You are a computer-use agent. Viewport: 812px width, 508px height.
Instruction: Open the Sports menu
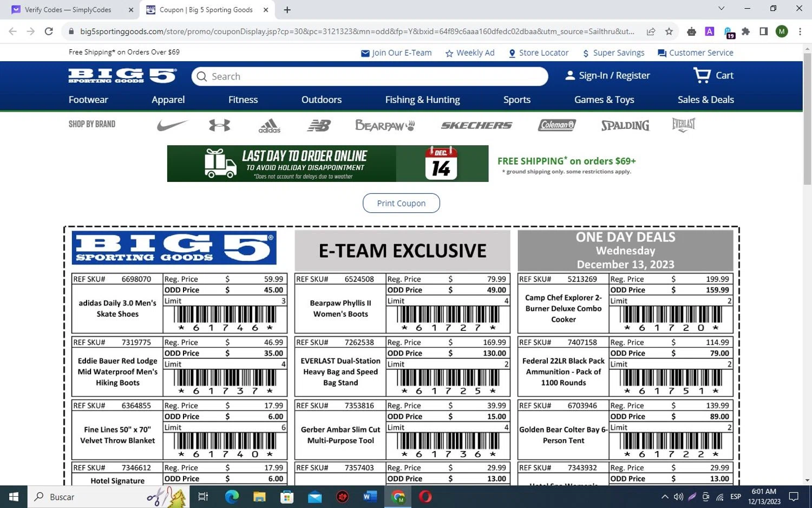click(x=517, y=100)
